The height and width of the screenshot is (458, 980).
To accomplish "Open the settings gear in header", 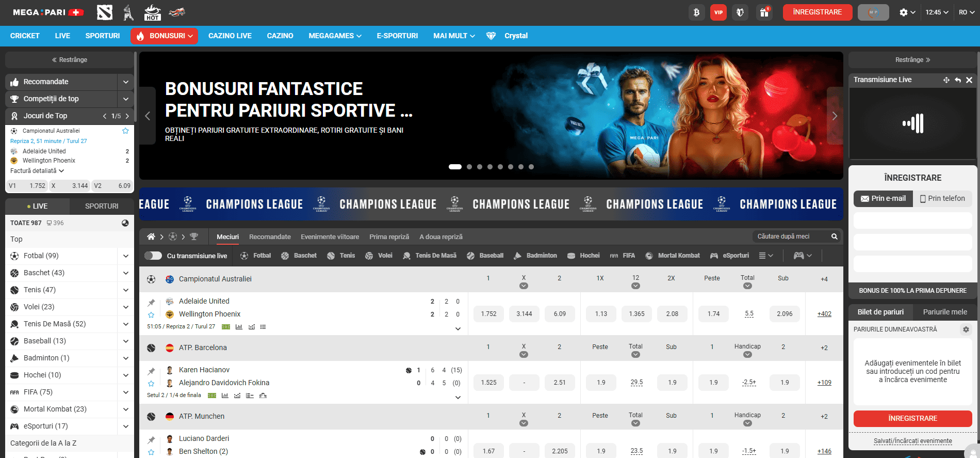I will coord(903,12).
